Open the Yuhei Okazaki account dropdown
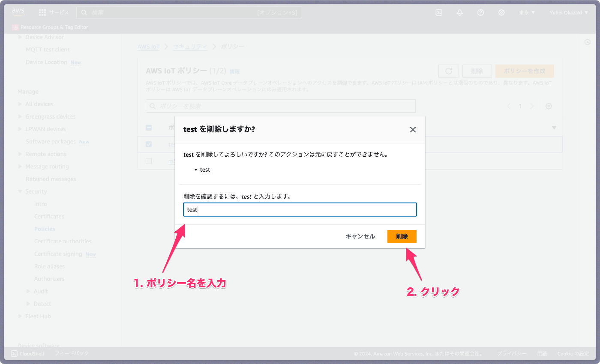The image size is (600, 364). tap(569, 12)
